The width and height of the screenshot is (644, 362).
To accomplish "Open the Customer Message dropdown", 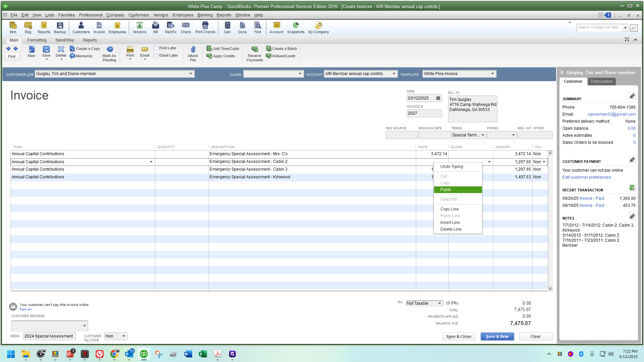I will click(x=84, y=326).
